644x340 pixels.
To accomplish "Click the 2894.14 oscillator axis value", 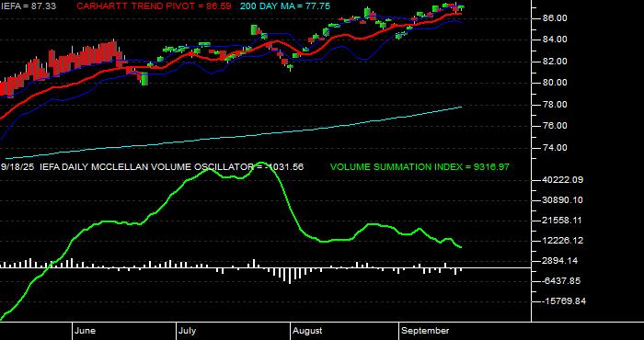I will (x=560, y=261).
